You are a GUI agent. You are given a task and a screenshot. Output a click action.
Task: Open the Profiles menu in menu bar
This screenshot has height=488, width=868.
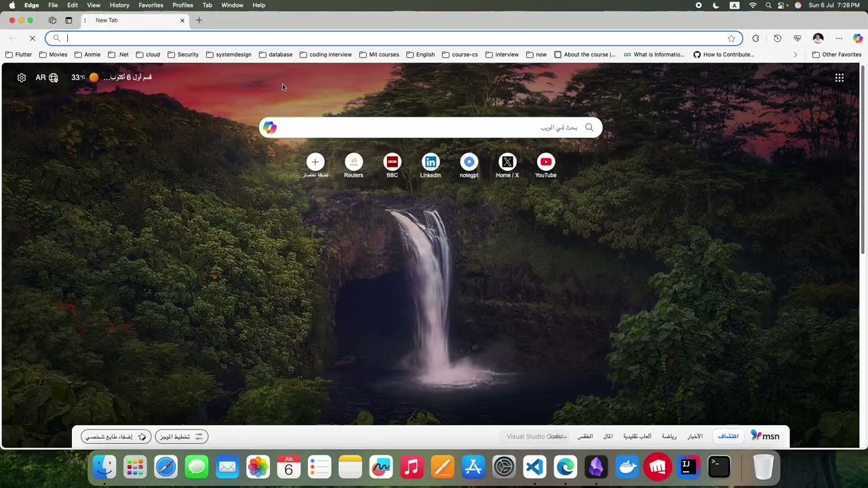tap(182, 5)
